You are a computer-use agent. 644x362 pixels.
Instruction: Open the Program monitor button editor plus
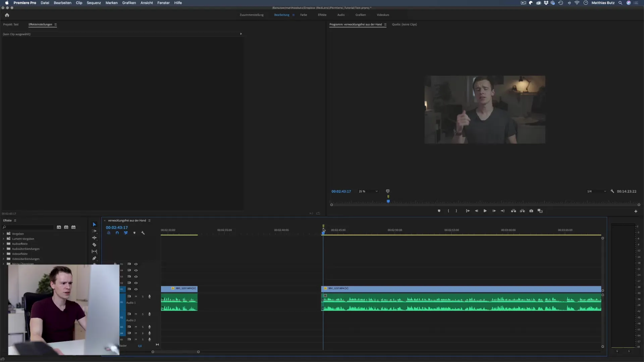click(x=636, y=211)
